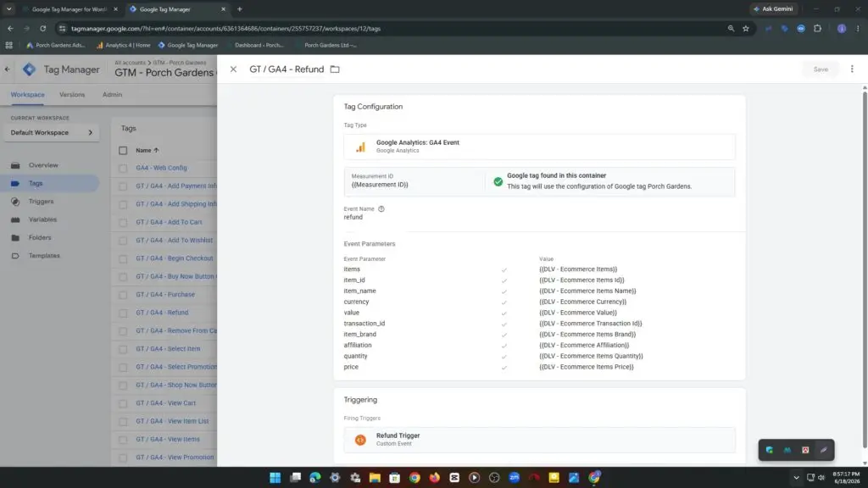Click the DLV - Ecommerce Items value

pyautogui.click(x=578, y=269)
